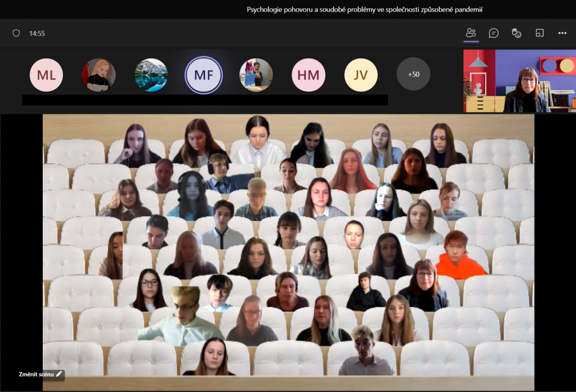Open the breakout rooms icon
The height and width of the screenshot is (392, 576).
point(540,33)
